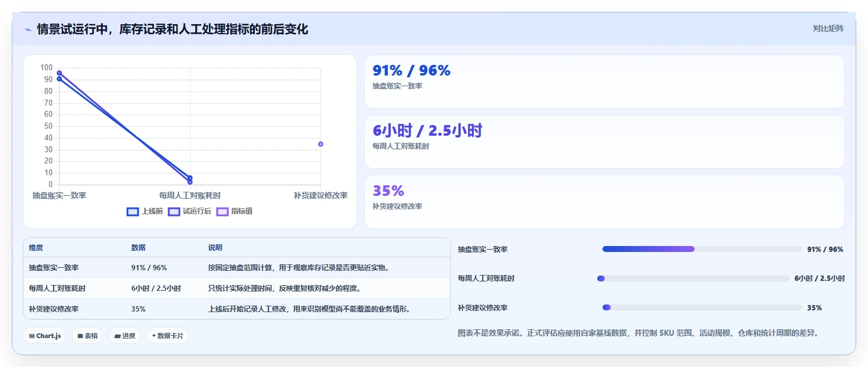Select table data cell 91% / 96%
The image size is (868, 367).
149,268
